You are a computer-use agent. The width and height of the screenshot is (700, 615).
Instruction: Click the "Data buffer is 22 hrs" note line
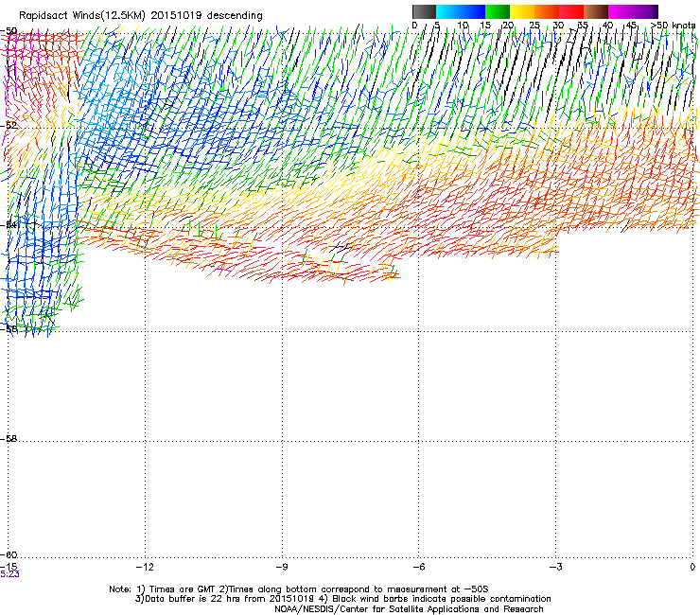pyautogui.click(x=342, y=599)
